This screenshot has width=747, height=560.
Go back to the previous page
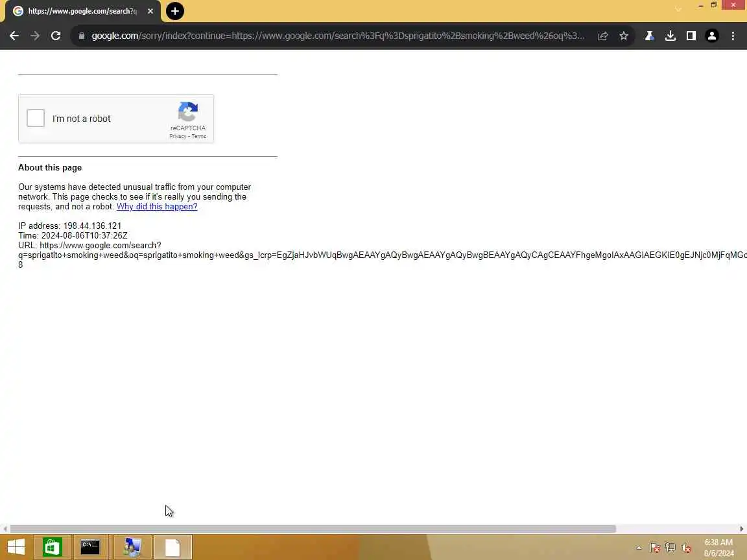[x=14, y=36]
